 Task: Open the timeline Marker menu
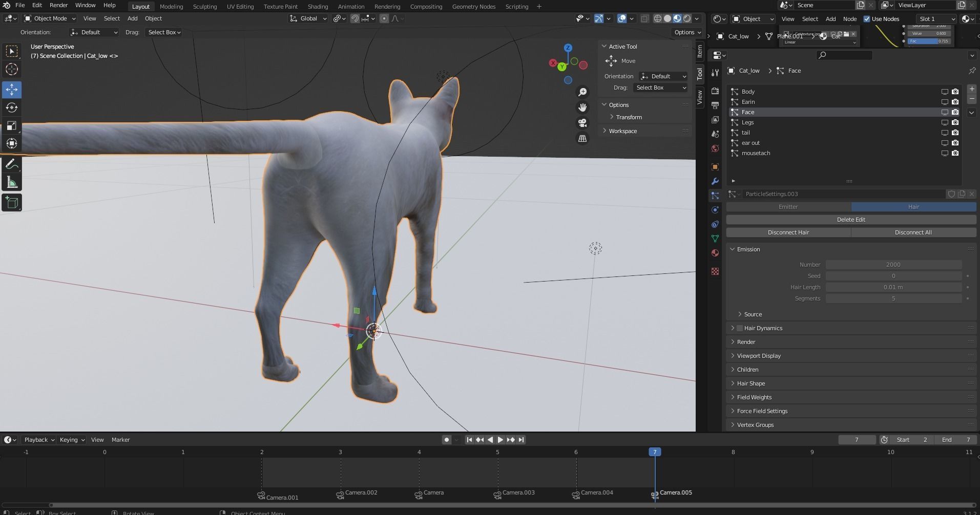[120, 440]
